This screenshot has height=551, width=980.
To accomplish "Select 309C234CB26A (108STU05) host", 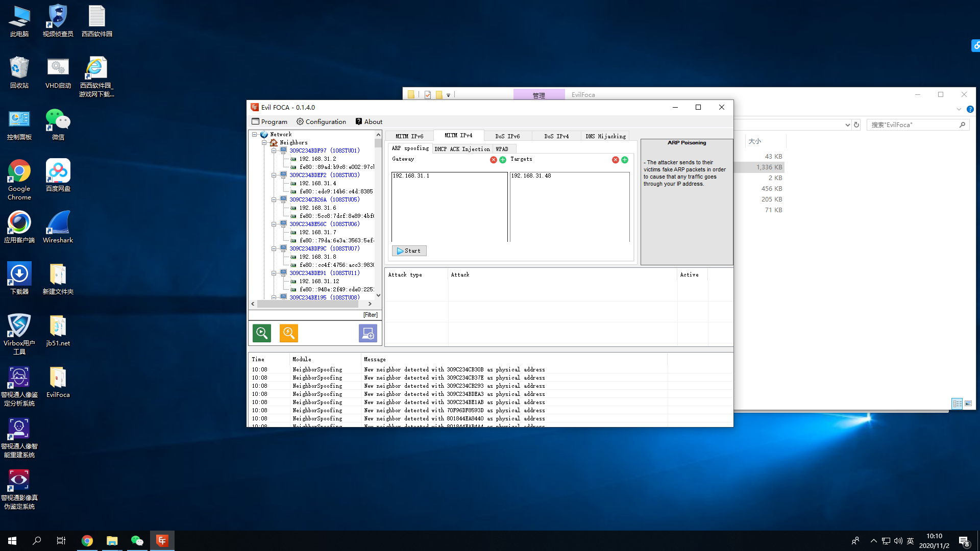I will (x=324, y=199).
